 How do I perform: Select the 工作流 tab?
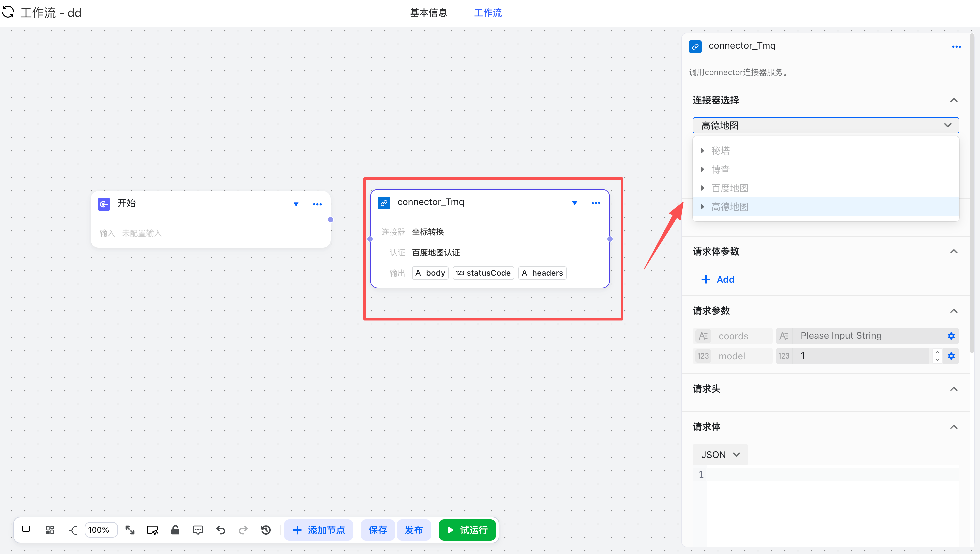tap(488, 13)
